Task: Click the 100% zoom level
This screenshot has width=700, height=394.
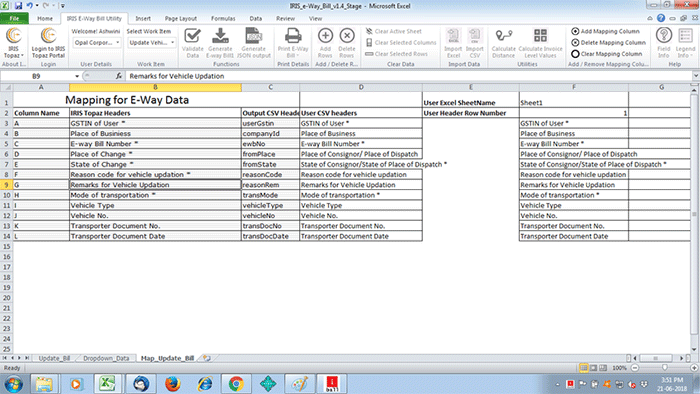Action: tap(619, 368)
